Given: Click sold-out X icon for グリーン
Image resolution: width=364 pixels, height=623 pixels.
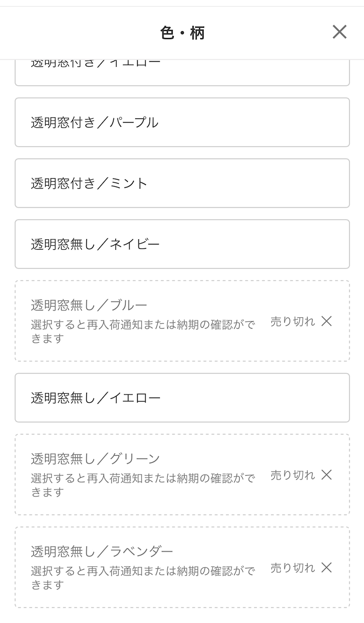Looking at the screenshot, I should click(x=326, y=475).
